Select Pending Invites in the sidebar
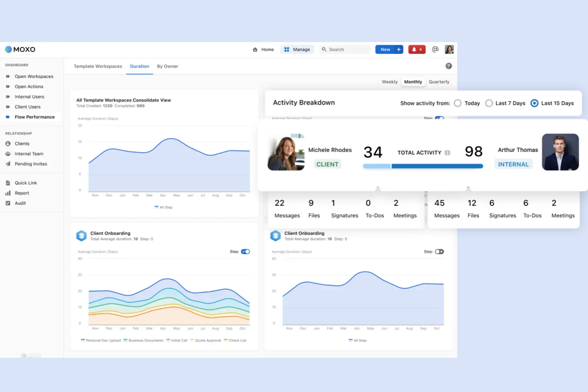This screenshot has height=392, width=588. [31, 164]
